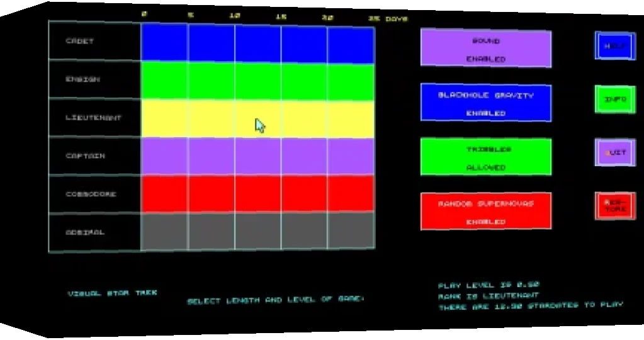644x340 pixels.
Task: Select Ensign level, 15 to 20 days cell
Action: (304, 82)
